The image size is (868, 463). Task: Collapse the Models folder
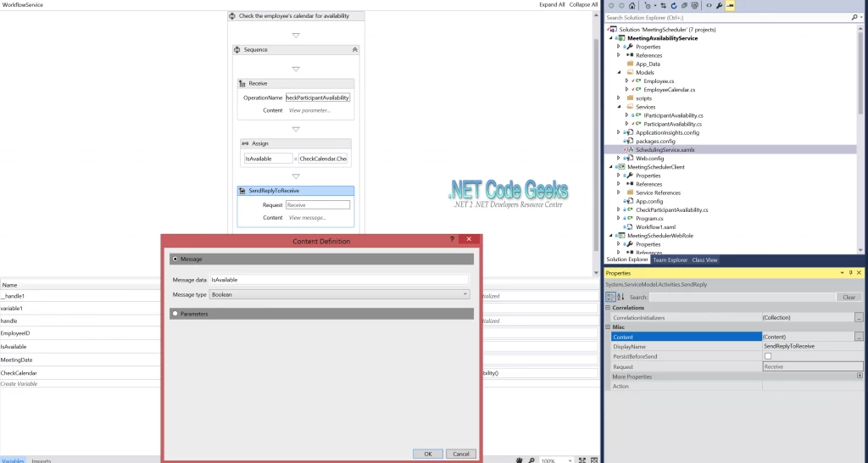[619, 73]
